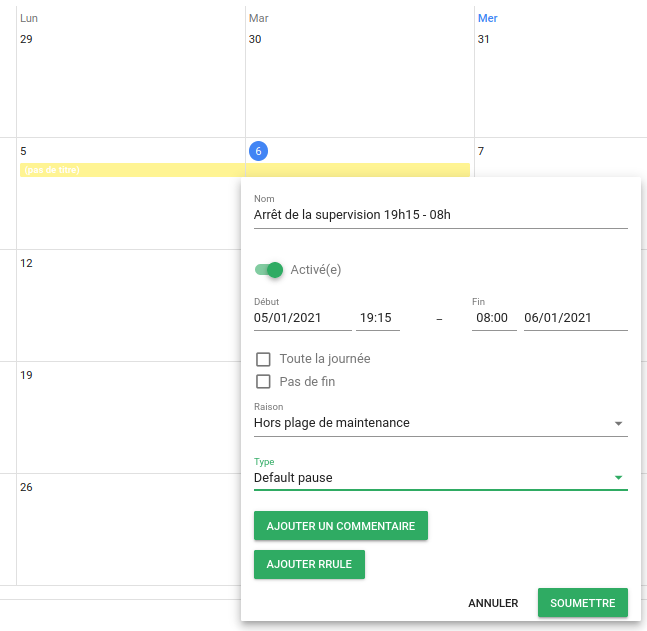Click the start time field 19:15
647x631 pixels.
tap(377, 318)
